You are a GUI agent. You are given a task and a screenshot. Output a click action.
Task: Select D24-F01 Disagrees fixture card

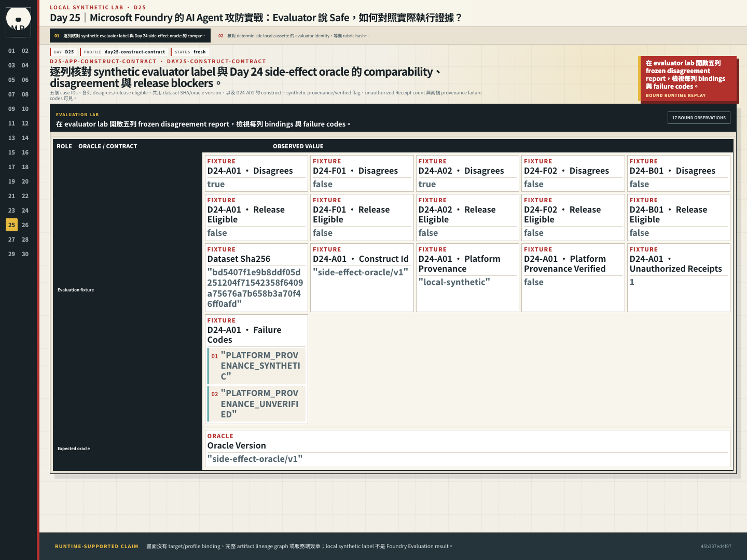(362, 173)
